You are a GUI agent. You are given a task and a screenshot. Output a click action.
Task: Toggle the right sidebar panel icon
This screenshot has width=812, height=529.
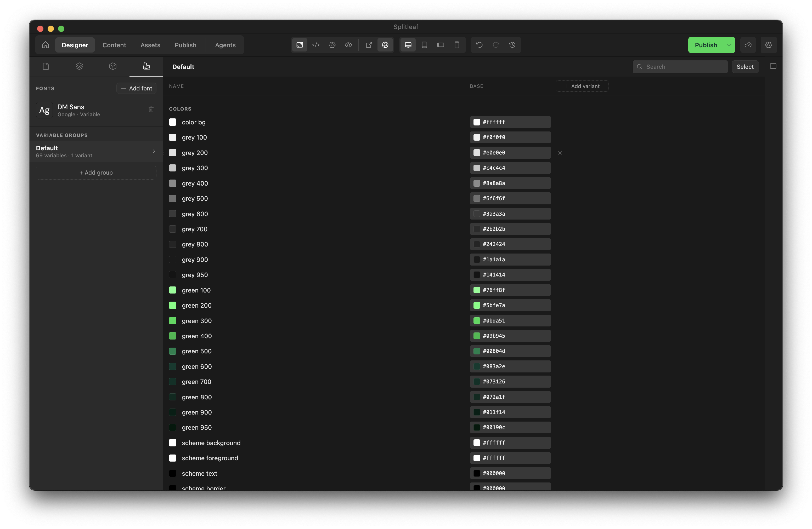(x=773, y=66)
